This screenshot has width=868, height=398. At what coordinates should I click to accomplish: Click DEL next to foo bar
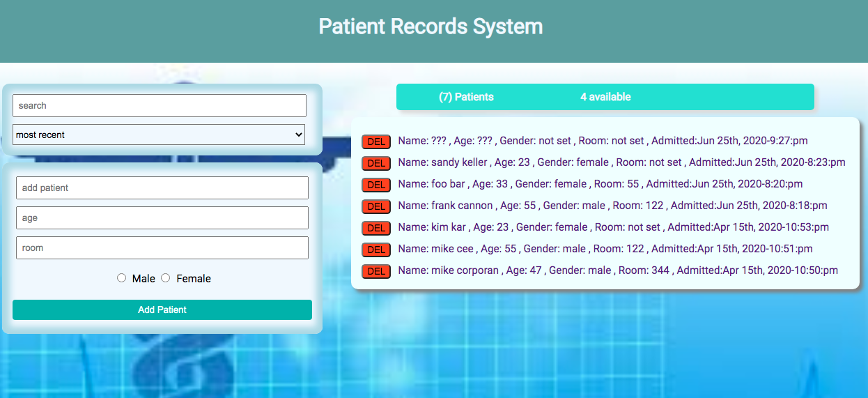click(376, 185)
